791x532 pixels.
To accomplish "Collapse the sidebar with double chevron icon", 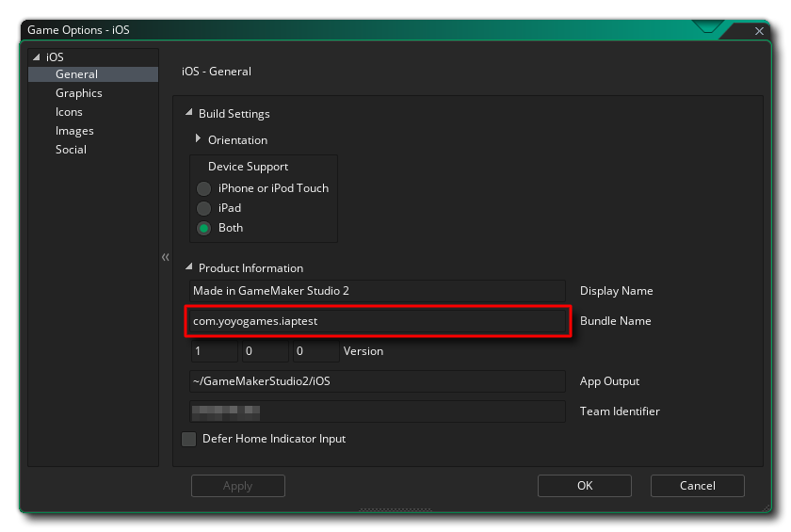I will coord(165,257).
